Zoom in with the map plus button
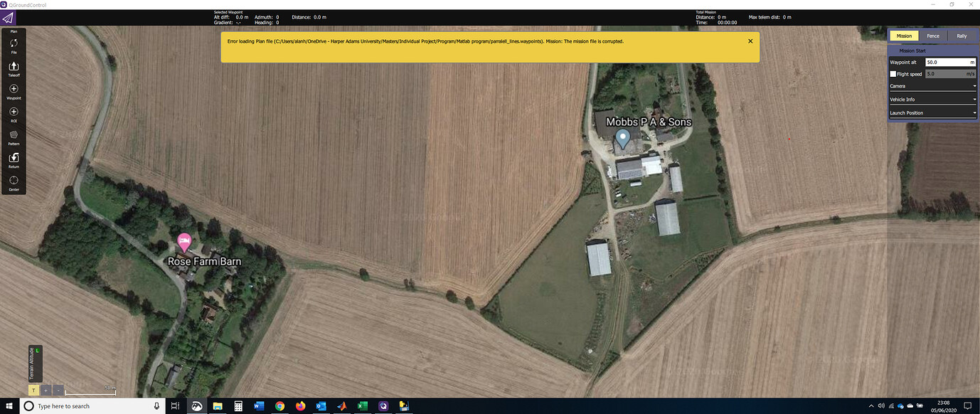Viewport: 980px width, 414px height. tap(46, 390)
